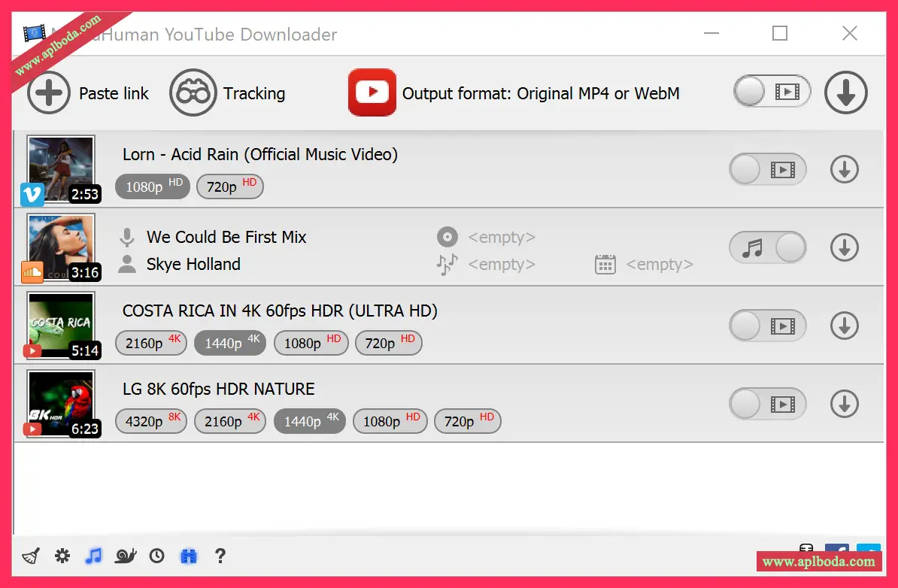Choose 4320p 8K for LG 8K video
The height and width of the screenshot is (588, 898).
pos(151,422)
